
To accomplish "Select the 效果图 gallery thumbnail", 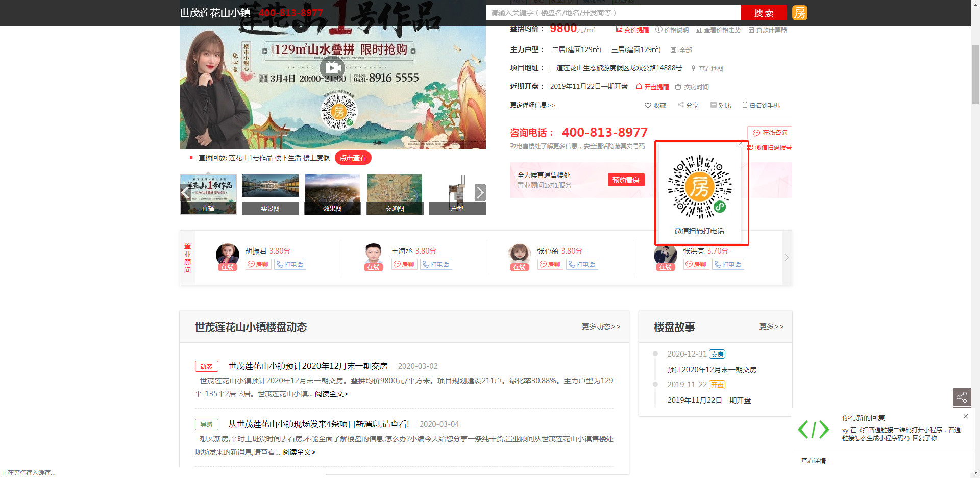I will (333, 194).
